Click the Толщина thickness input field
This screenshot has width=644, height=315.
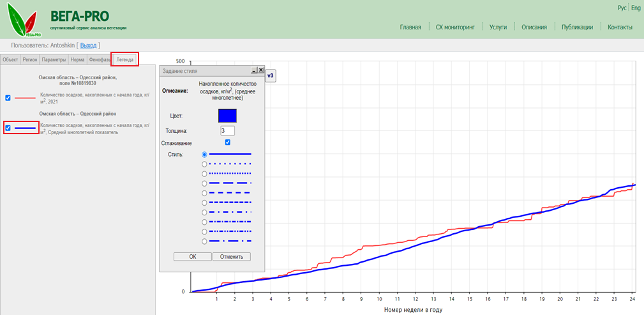coord(227,130)
